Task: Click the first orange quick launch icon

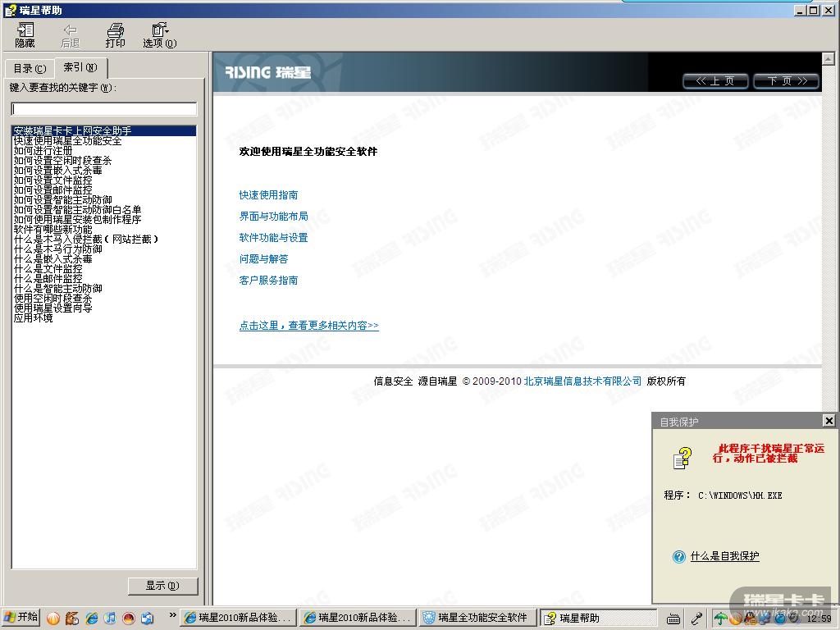Action: [53, 619]
